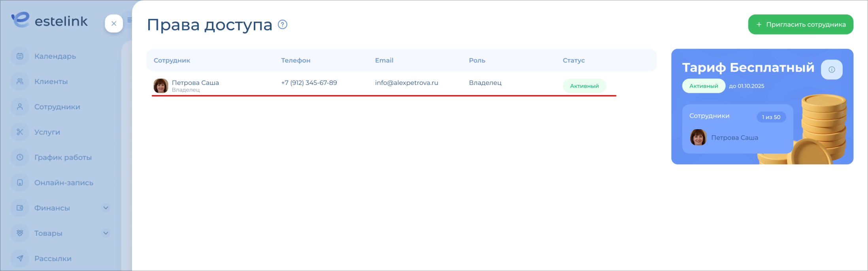Open the Товары menu label
The width and height of the screenshot is (868, 271).
click(x=48, y=233)
